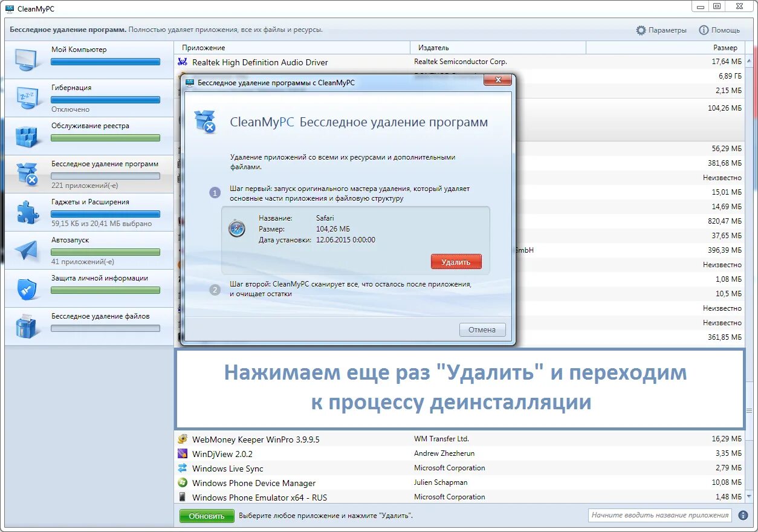Viewport: 758px width, 532px height.
Task: Click publisher Andrew Zhezherun
Action: point(444,453)
